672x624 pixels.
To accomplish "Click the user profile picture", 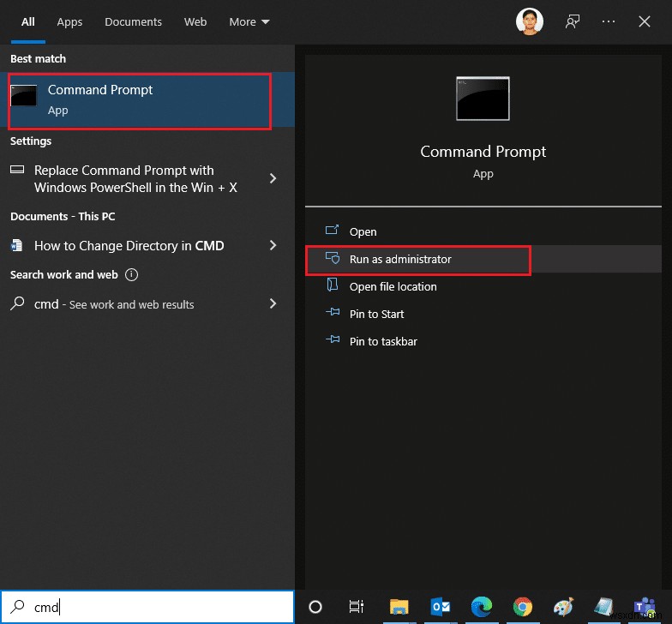I will pyautogui.click(x=530, y=21).
